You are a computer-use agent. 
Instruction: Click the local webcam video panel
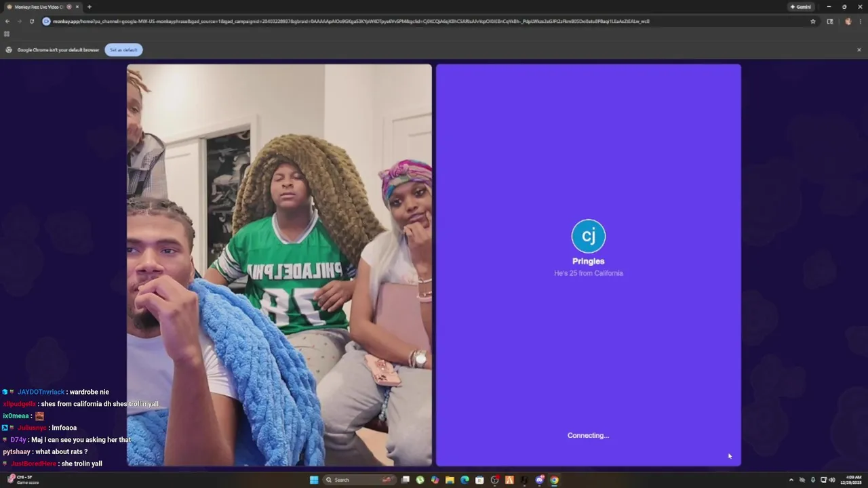pos(279,265)
